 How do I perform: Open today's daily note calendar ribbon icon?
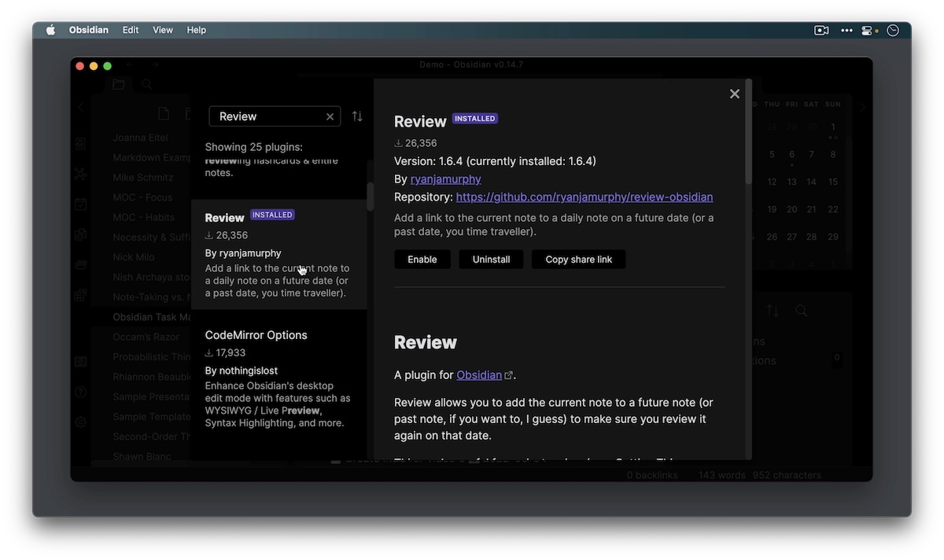tap(80, 204)
